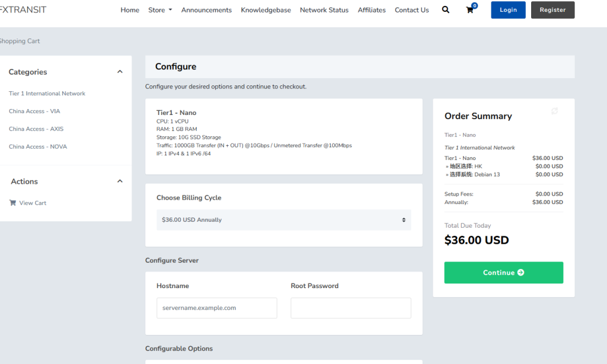The image size is (607, 364).
Task: Open Knowledgebase from the navigation bar
Action: tap(266, 10)
